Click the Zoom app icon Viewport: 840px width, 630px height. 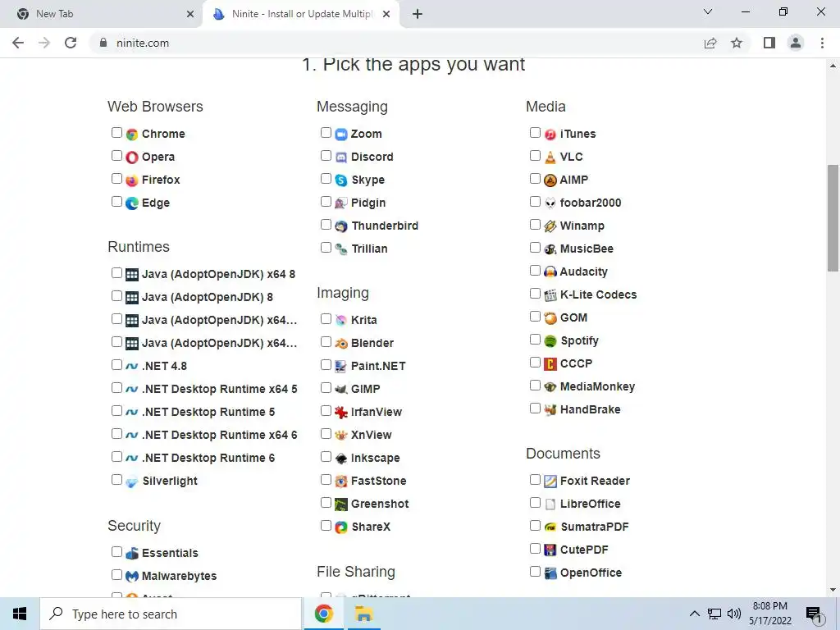[341, 135]
